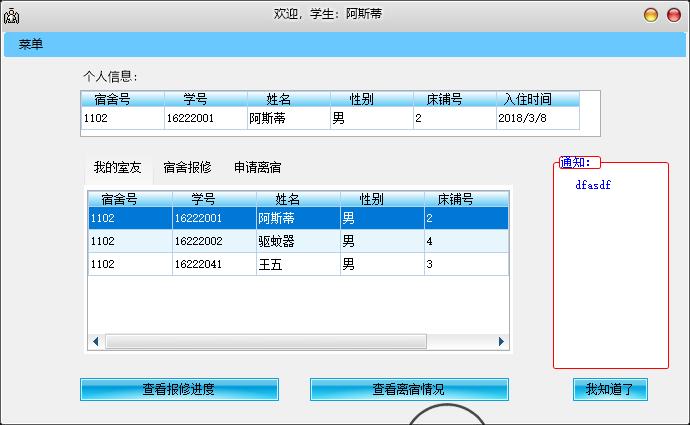This screenshot has height=425, width=690.
Task: Click the 查看报修进度 button
Action: [179, 389]
